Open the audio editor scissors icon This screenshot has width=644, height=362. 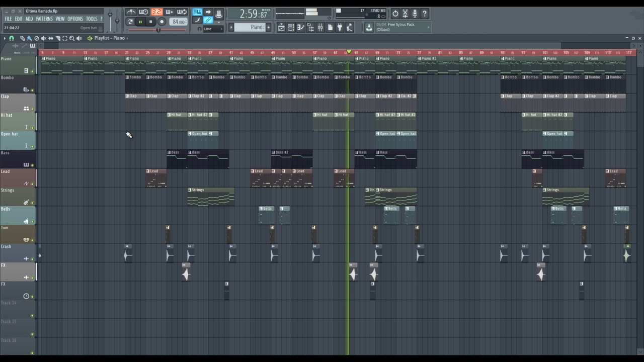click(x=405, y=14)
